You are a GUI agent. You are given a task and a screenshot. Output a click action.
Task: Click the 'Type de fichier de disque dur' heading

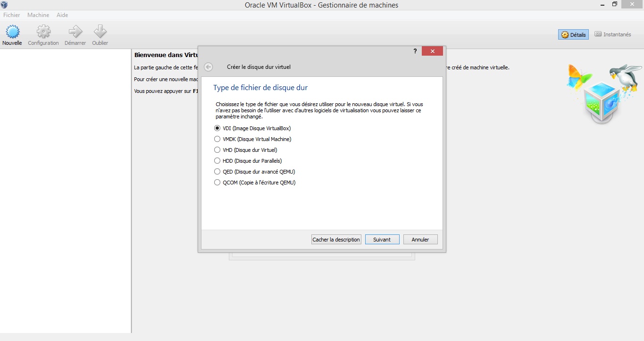tap(260, 88)
